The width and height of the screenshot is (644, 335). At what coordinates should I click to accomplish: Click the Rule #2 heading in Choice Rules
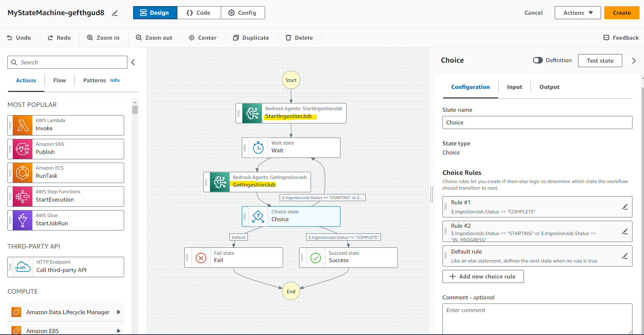(x=461, y=226)
